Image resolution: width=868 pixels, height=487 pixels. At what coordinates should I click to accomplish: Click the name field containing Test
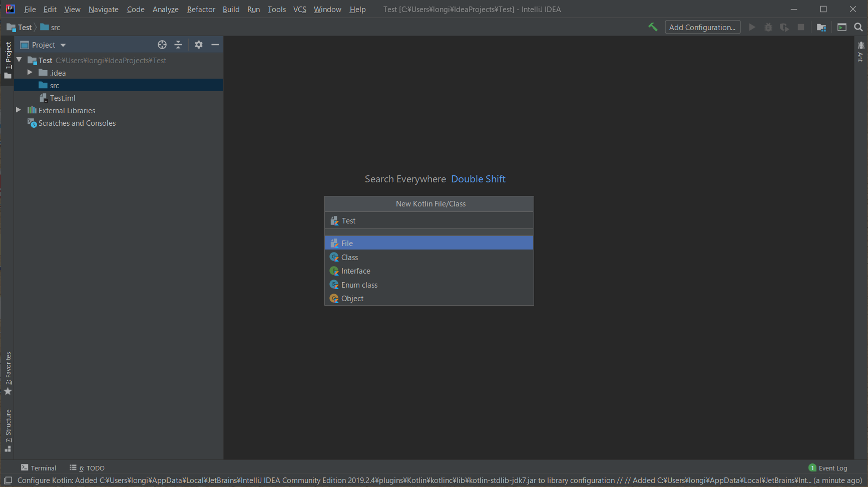click(x=429, y=220)
